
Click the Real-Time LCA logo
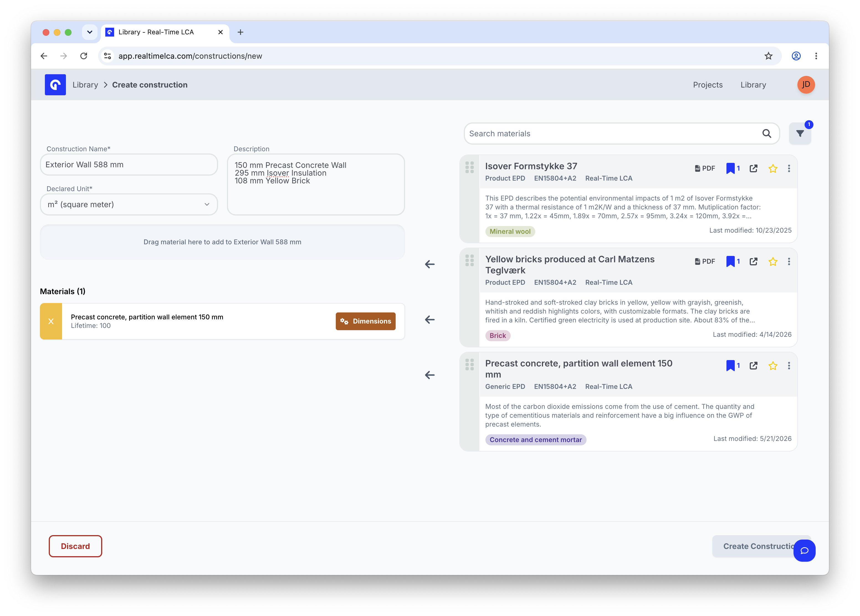coord(55,84)
